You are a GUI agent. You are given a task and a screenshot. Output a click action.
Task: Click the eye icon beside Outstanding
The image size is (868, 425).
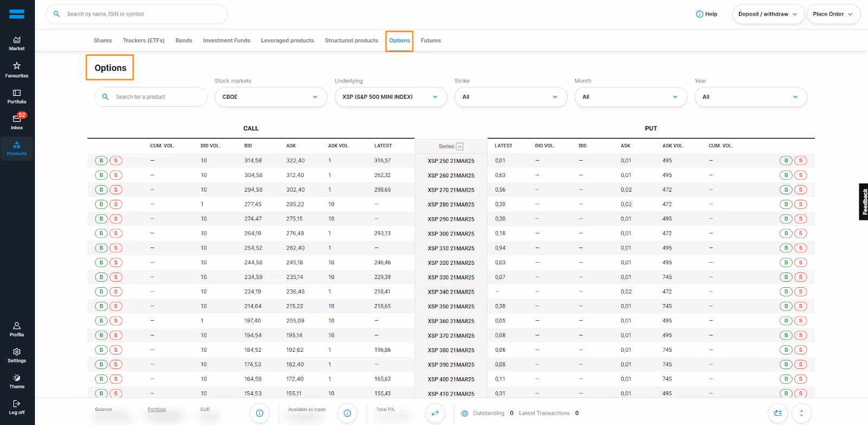click(x=464, y=413)
